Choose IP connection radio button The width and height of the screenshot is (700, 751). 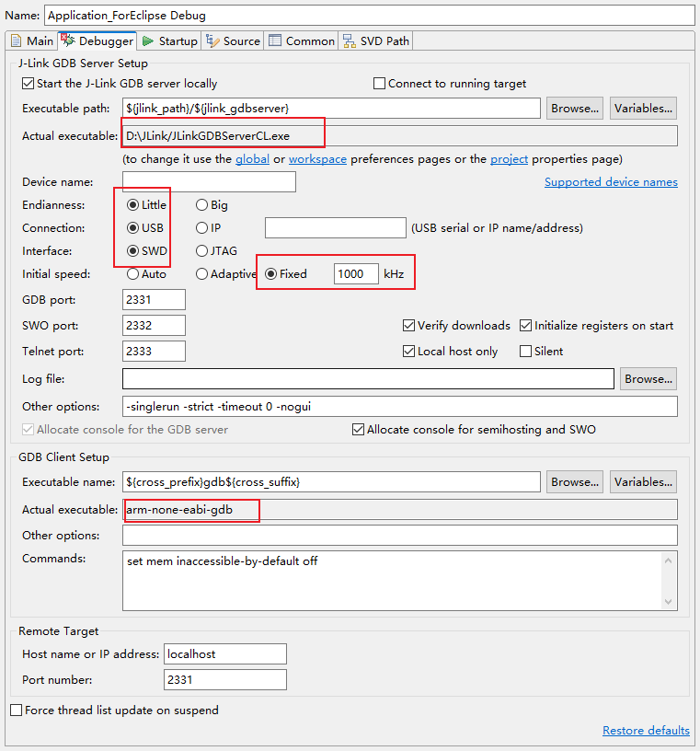[x=201, y=228]
